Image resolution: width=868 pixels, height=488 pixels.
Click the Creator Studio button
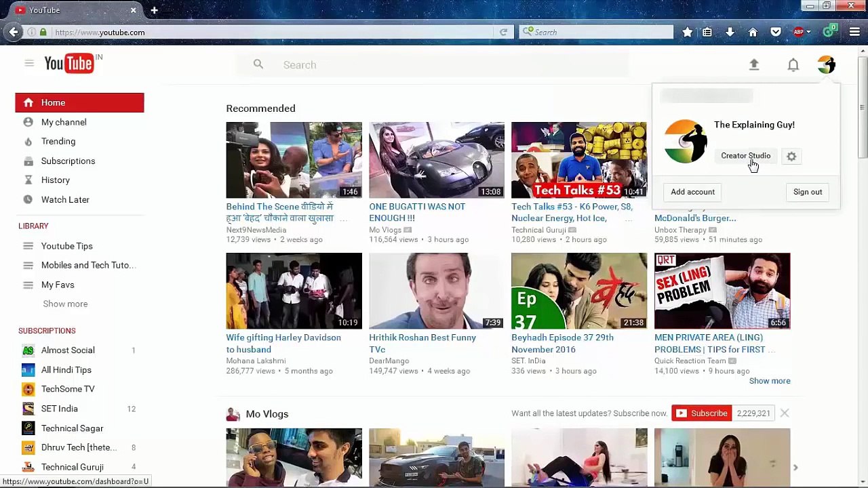coord(745,156)
